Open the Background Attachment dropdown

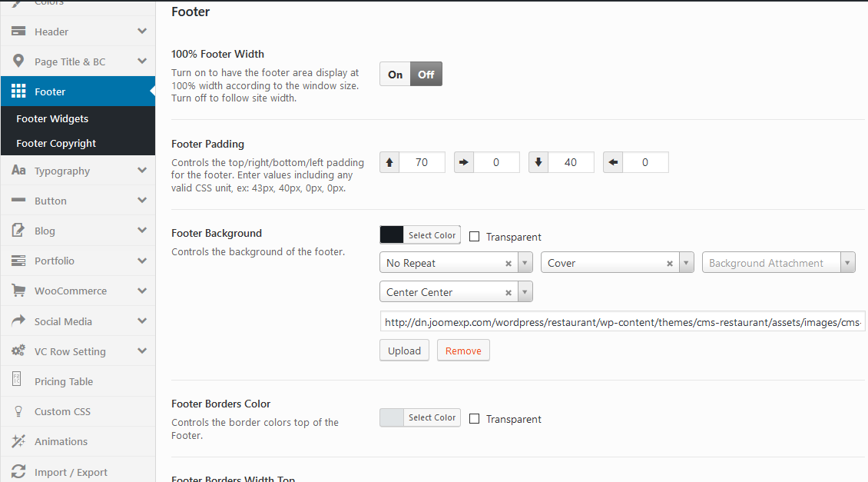778,263
